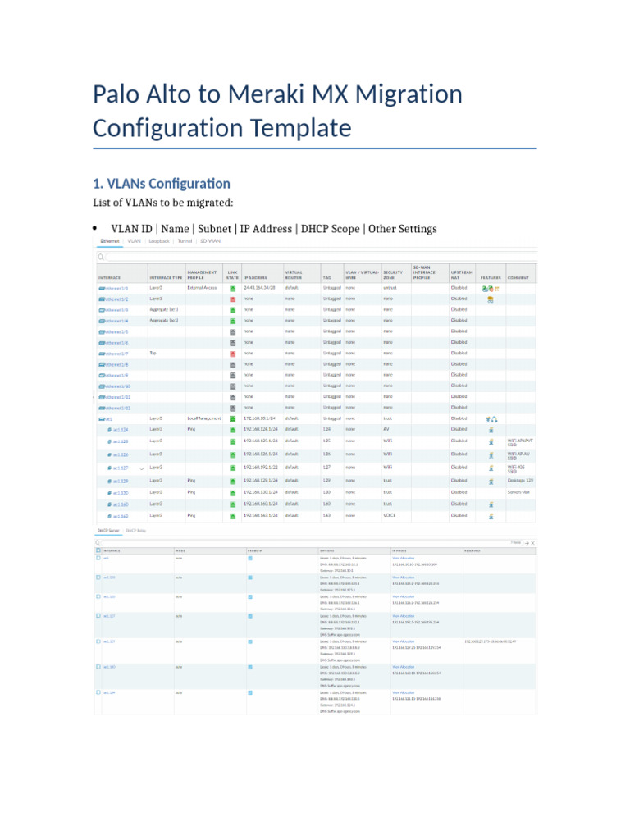Open the Tunnel tab
The image size is (630, 840).
click(x=185, y=241)
